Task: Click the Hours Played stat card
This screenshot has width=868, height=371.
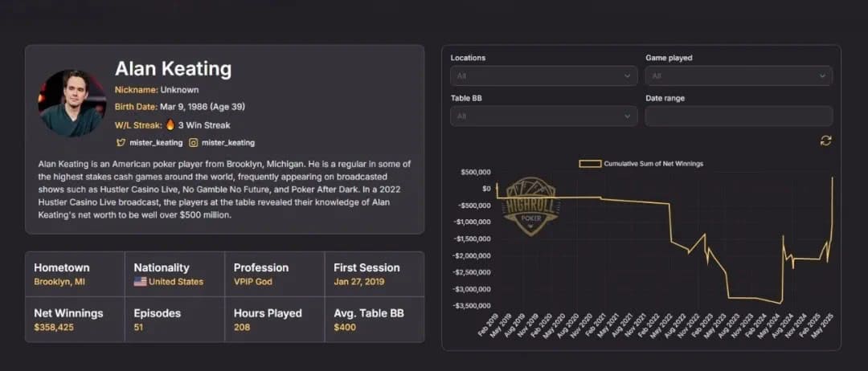Action: (274, 320)
